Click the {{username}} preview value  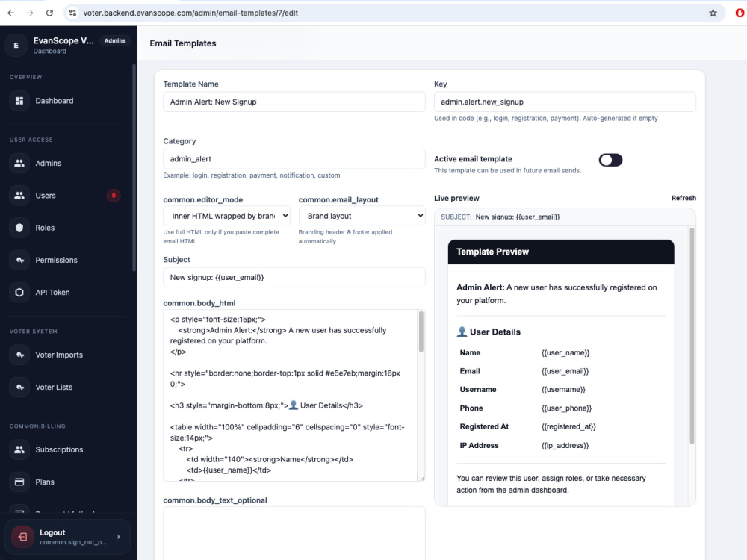[x=563, y=390]
